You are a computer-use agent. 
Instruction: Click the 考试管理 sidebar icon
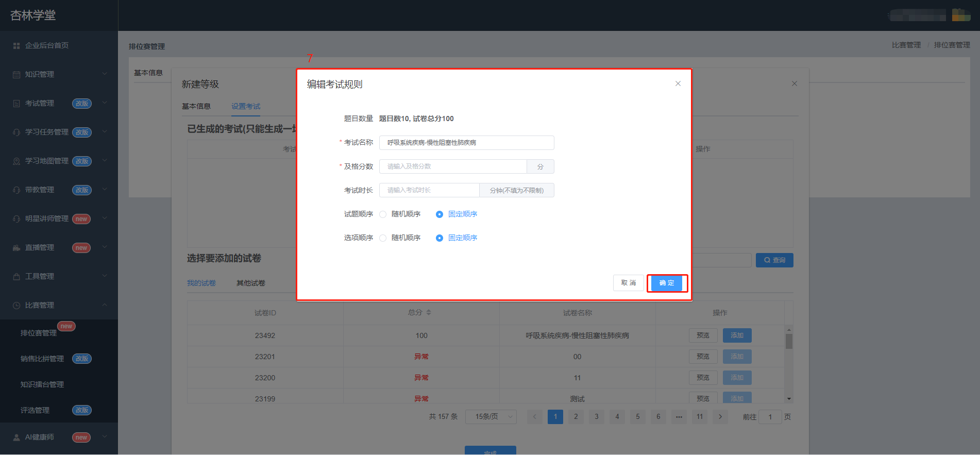[x=16, y=104]
